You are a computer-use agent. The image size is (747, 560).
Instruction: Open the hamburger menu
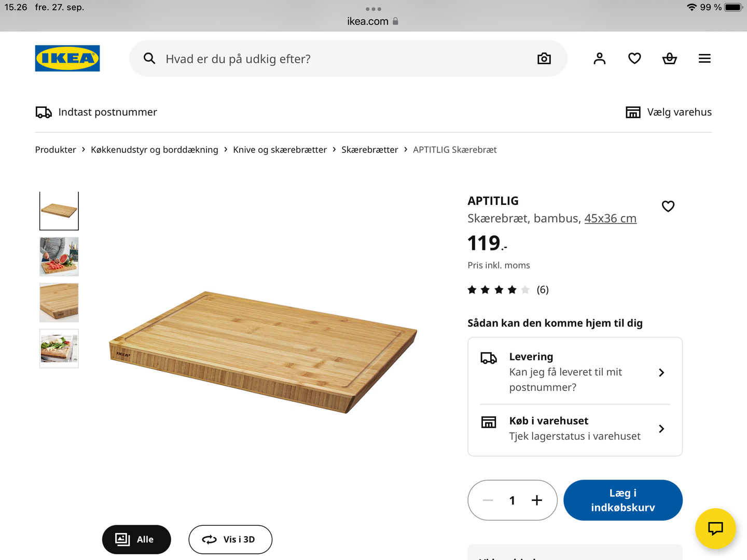704,59
